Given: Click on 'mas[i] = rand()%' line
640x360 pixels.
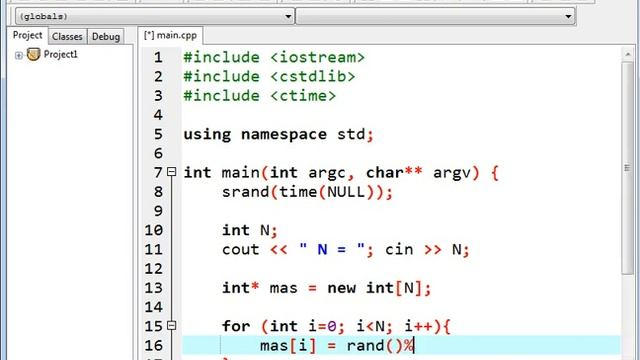Looking at the screenshot, I should 337,346.
